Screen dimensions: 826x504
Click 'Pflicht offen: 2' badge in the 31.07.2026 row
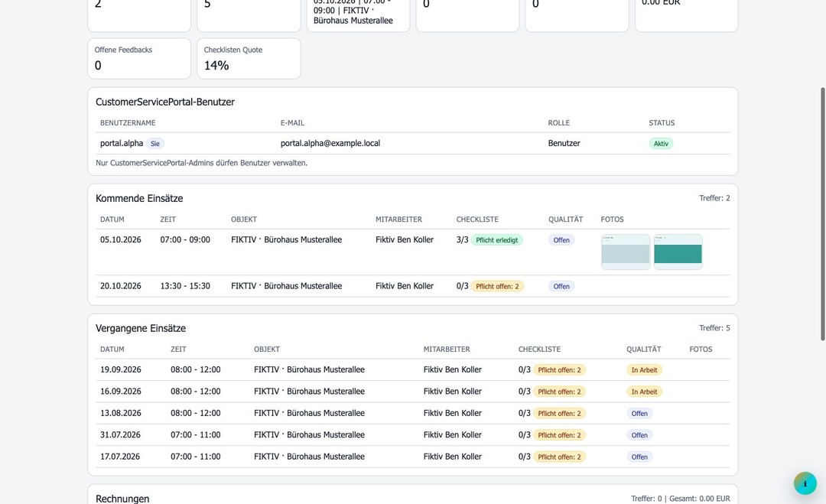559,435
